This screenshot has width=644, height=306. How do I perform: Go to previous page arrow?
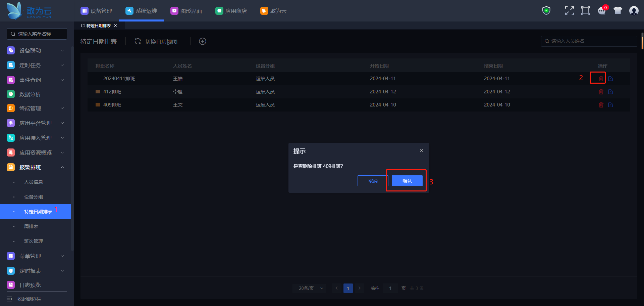[x=337, y=288]
